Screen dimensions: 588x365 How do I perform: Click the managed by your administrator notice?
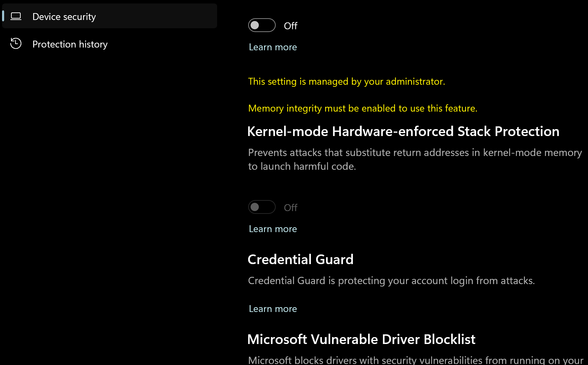pos(346,82)
